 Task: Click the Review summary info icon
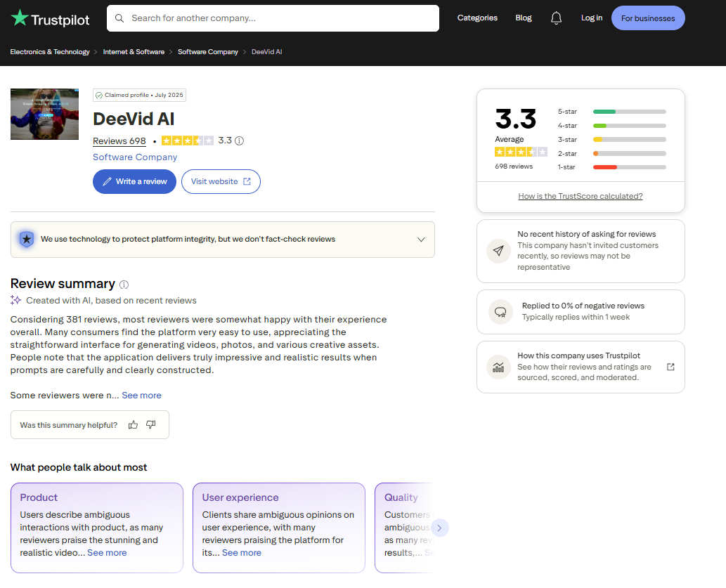124,285
